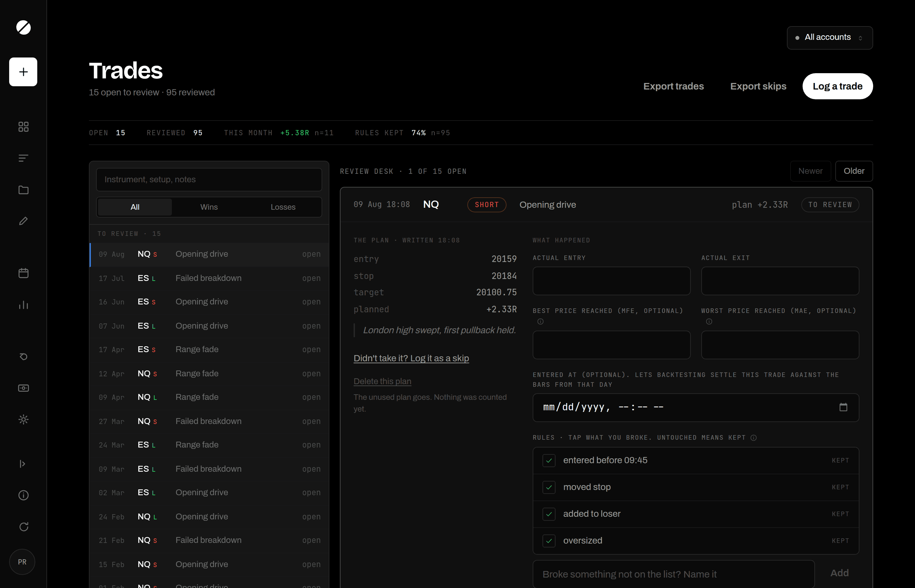Open the info circle sidebar icon
This screenshot has width=915, height=588.
[23, 495]
